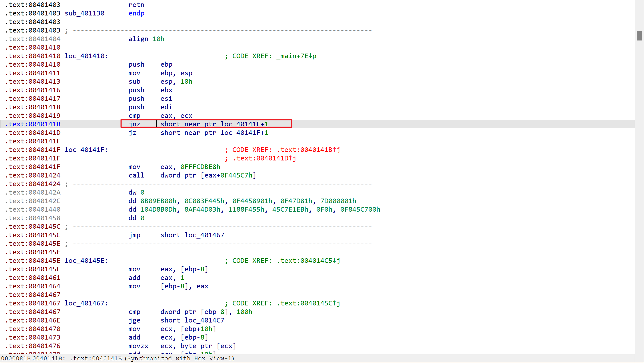
Task: Click the push ebx instruction
Action: click(150, 90)
